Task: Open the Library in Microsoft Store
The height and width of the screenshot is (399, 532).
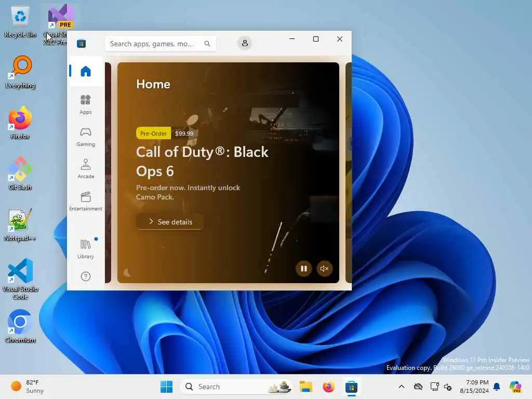Action: pos(86,249)
